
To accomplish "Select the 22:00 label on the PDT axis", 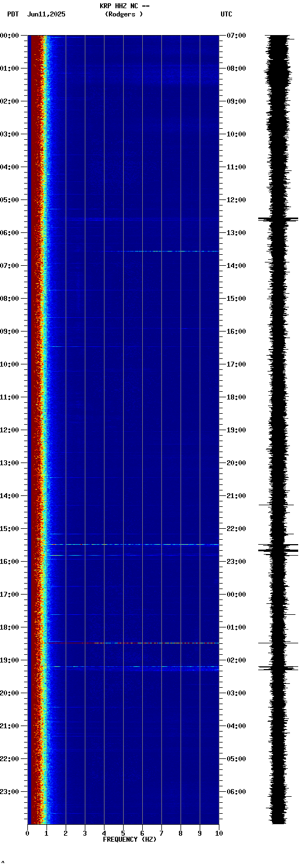I will click(x=9, y=759).
